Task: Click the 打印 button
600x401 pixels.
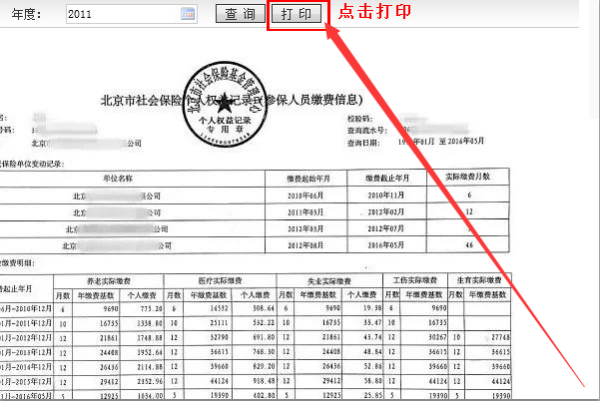Action: coord(296,14)
